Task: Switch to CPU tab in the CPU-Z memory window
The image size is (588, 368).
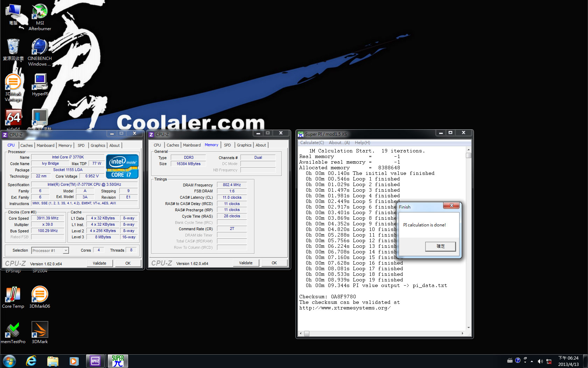Action: click(x=157, y=145)
